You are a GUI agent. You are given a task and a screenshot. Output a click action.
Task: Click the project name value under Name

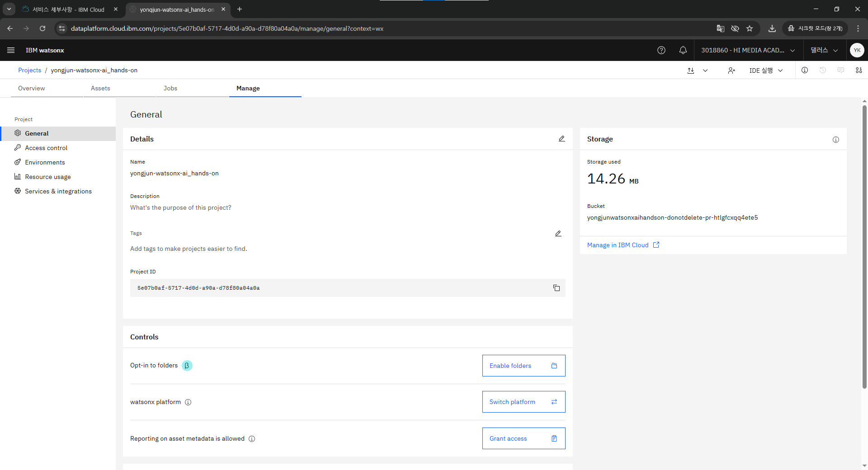(x=174, y=173)
